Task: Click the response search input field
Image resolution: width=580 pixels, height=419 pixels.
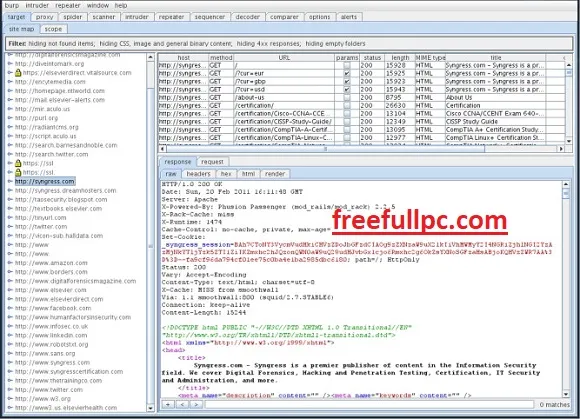Action: (x=369, y=405)
